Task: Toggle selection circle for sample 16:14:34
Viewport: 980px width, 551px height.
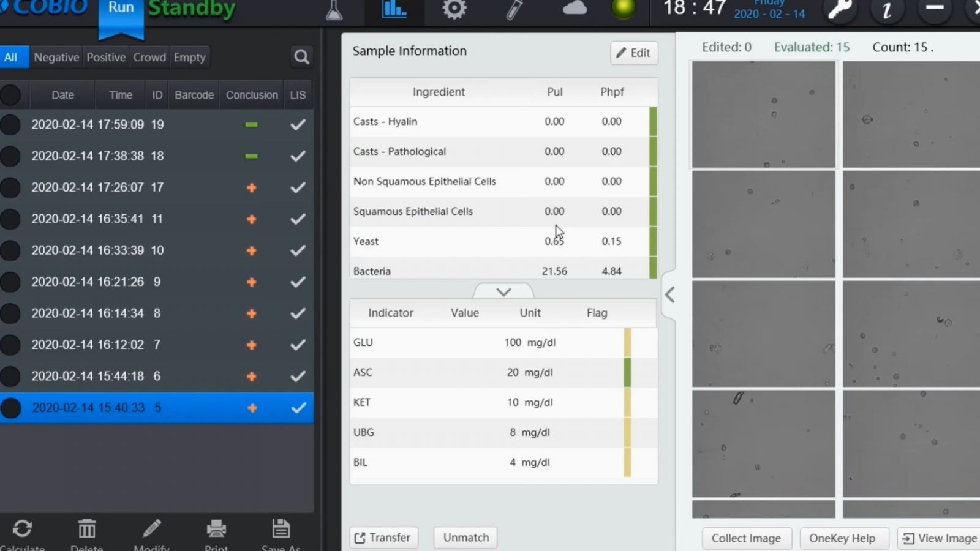Action: point(10,313)
